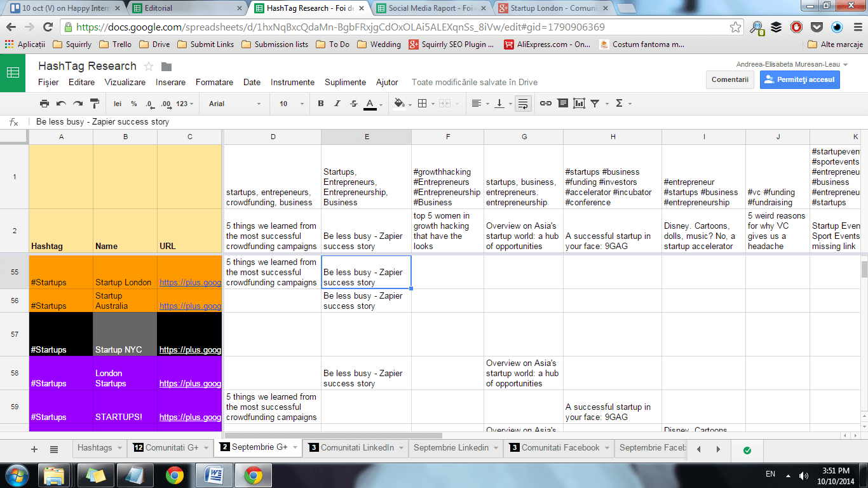Open the Vizualizare menu
This screenshot has height=488, width=868.
coord(125,82)
